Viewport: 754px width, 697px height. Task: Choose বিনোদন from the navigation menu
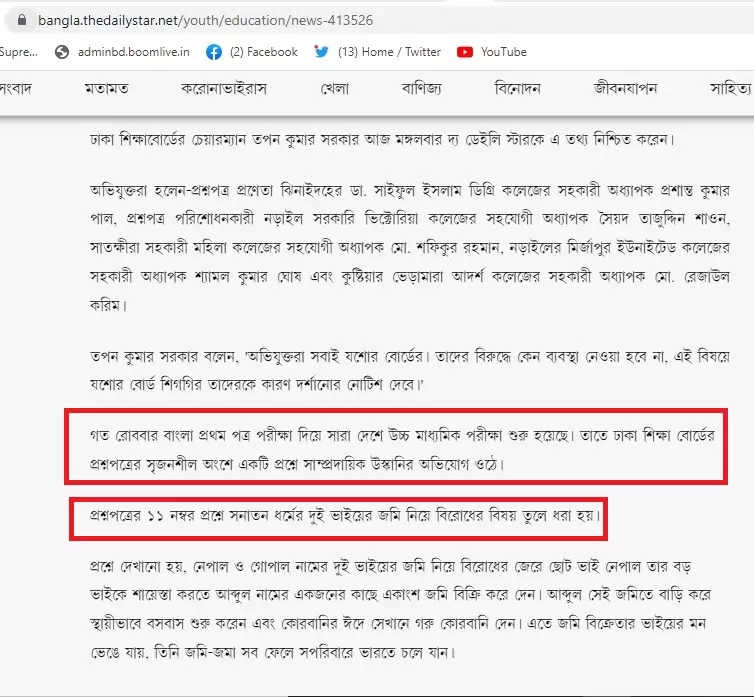click(518, 89)
